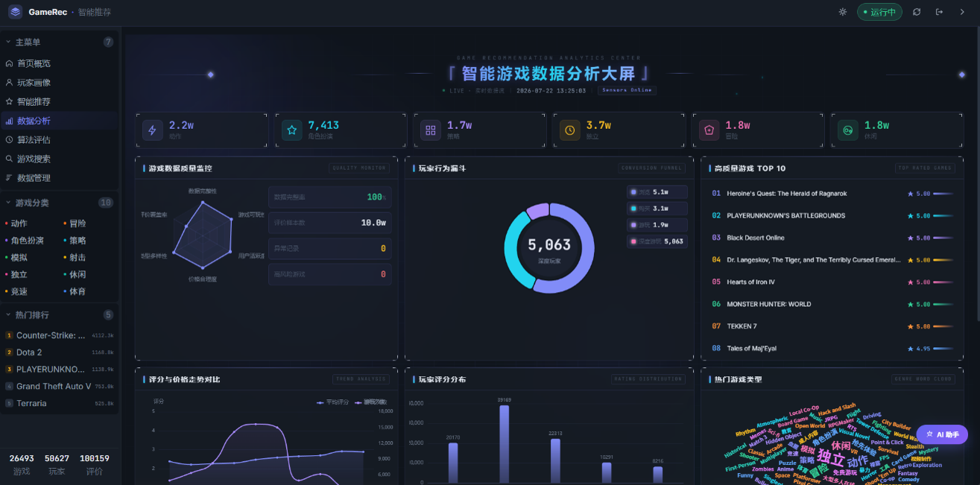Open 算法评估 menu item
Image resolution: width=980 pixels, height=485 pixels.
click(x=60, y=139)
